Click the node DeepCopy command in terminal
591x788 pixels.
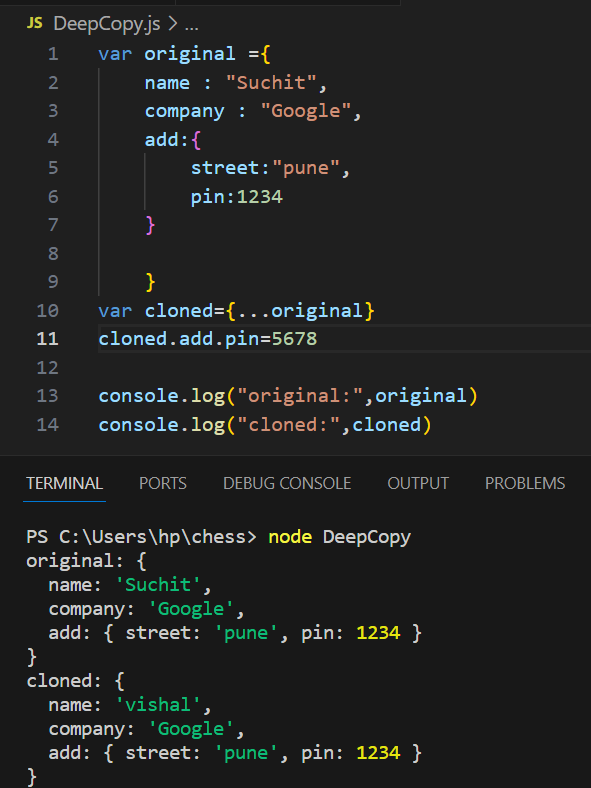(x=340, y=537)
